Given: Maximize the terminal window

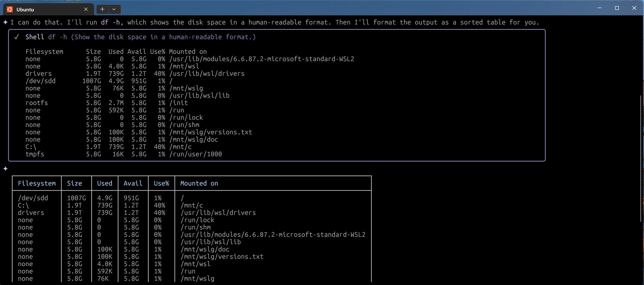Looking at the screenshot, I should point(617,8).
